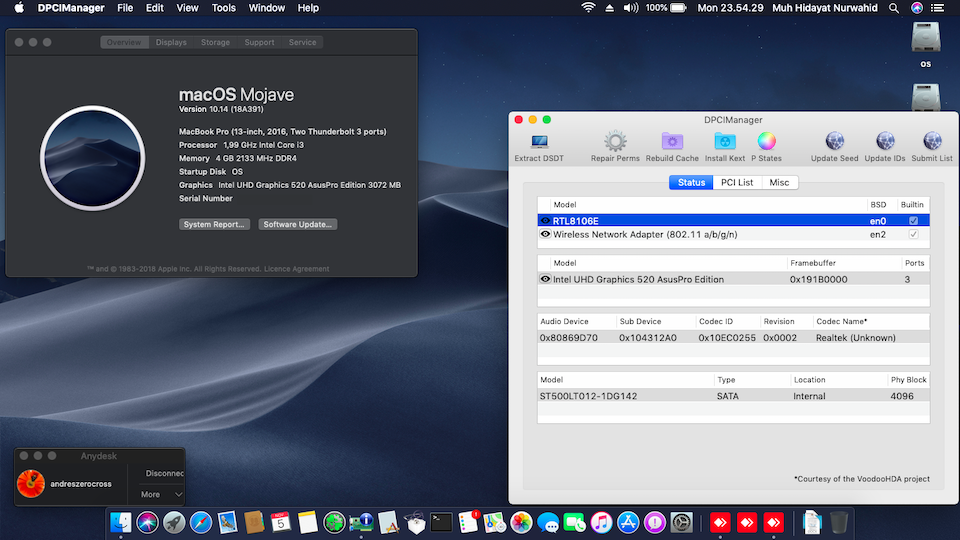
Task: Open the Window menu
Action: (x=266, y=8)
